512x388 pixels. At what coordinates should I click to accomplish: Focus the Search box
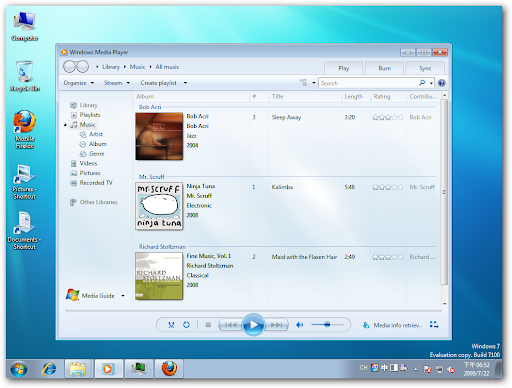pyautogui.click(x=368, y=83)
